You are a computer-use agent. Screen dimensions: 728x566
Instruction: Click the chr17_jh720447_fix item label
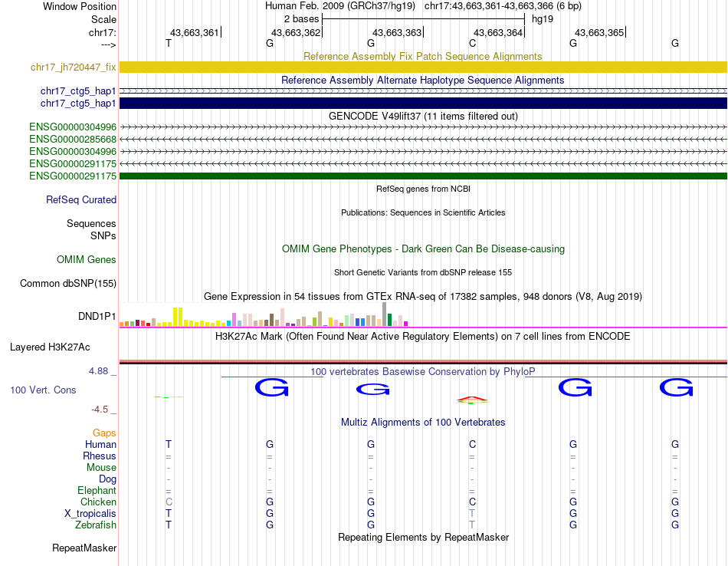(73, 67)
